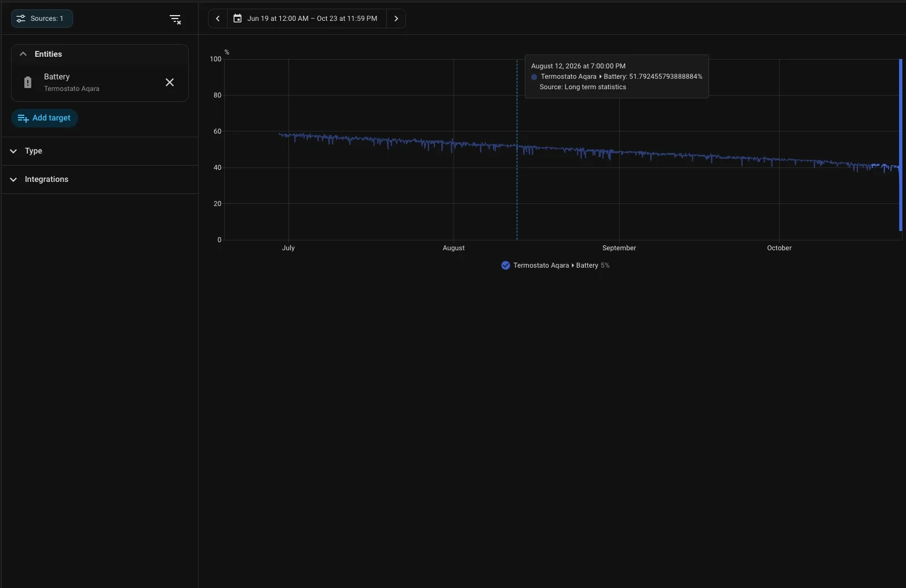Click the September axis label
The width and height of the screenshot is (906, 588).
[x=619, y=248]
